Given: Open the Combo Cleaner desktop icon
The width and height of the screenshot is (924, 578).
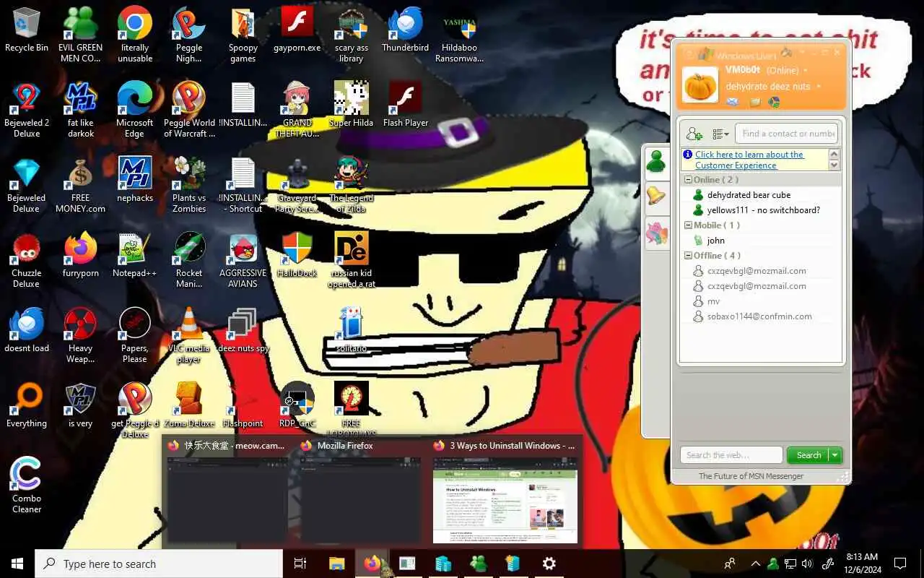Looking at the screenshot, I should (x=27, y=486).
